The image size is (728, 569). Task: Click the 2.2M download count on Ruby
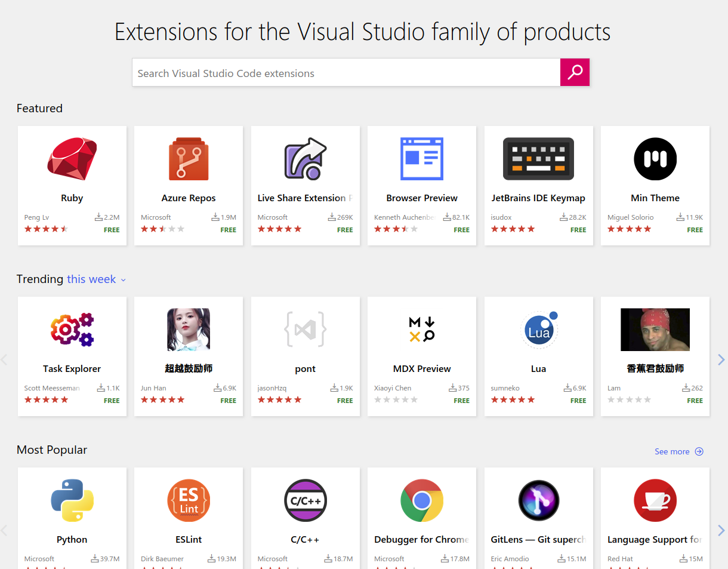107,217
